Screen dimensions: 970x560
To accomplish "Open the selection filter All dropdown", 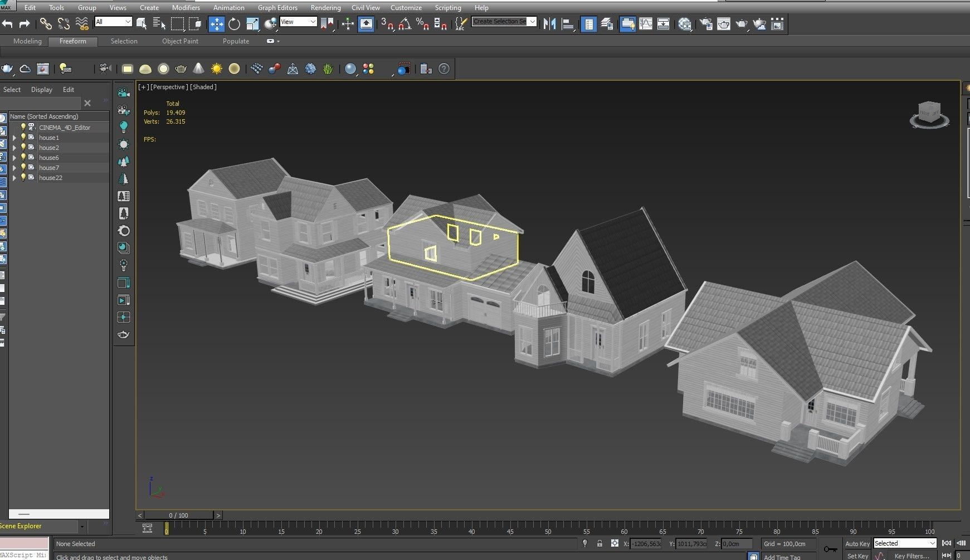I will [113, 22].
